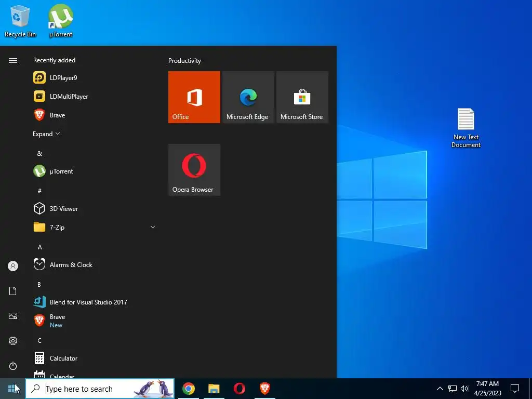Open the user account icon in Start
The width and height of the screenshot is (532, 399).
(x=13, y=266)
